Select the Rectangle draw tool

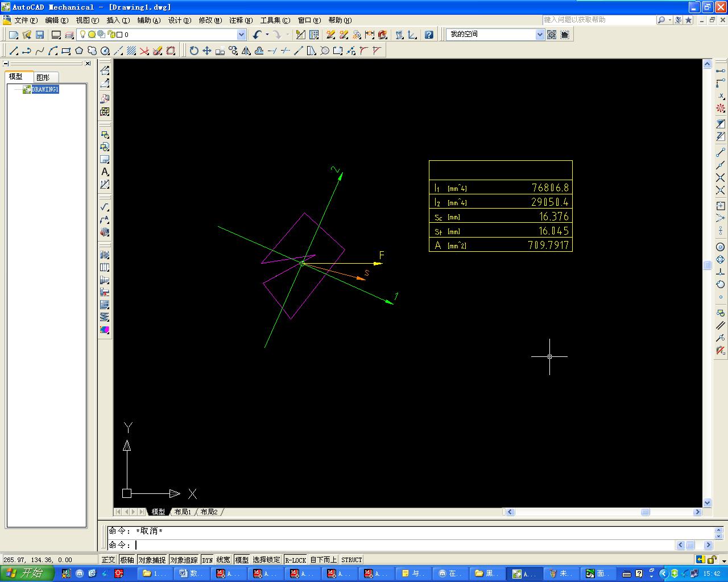point(66,51)
